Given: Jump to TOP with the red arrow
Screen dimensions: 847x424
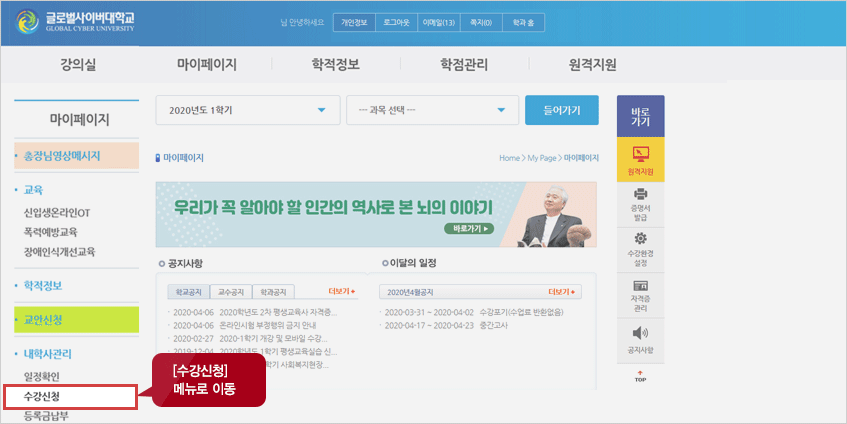Looking at the screenshot, I should pos(640,376).
